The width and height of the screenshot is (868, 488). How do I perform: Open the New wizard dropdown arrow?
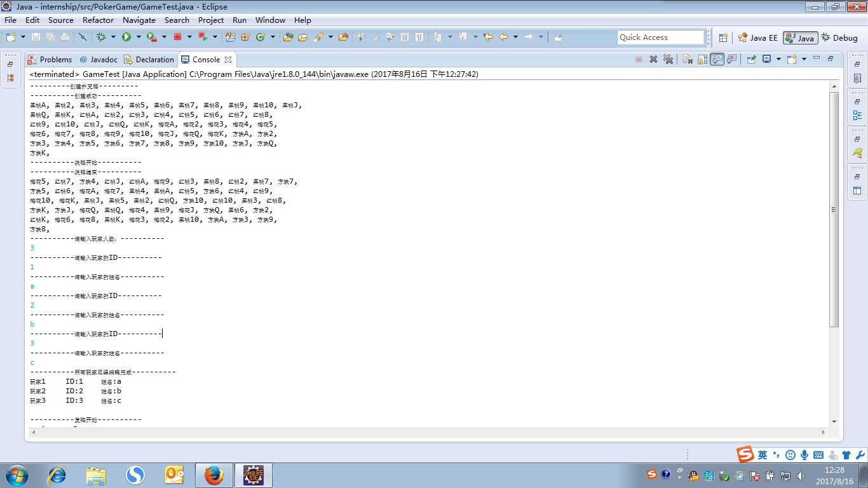(23, 37)
